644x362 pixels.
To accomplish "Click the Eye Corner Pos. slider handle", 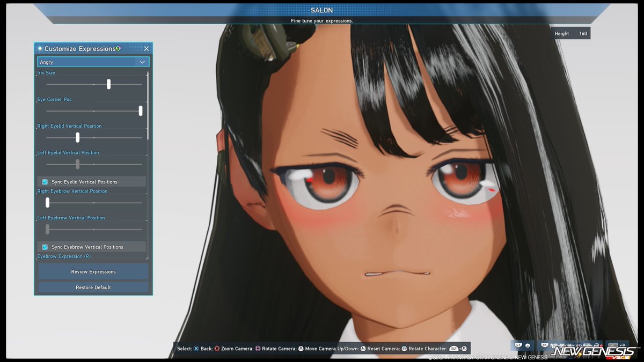I will pos(141,111).
